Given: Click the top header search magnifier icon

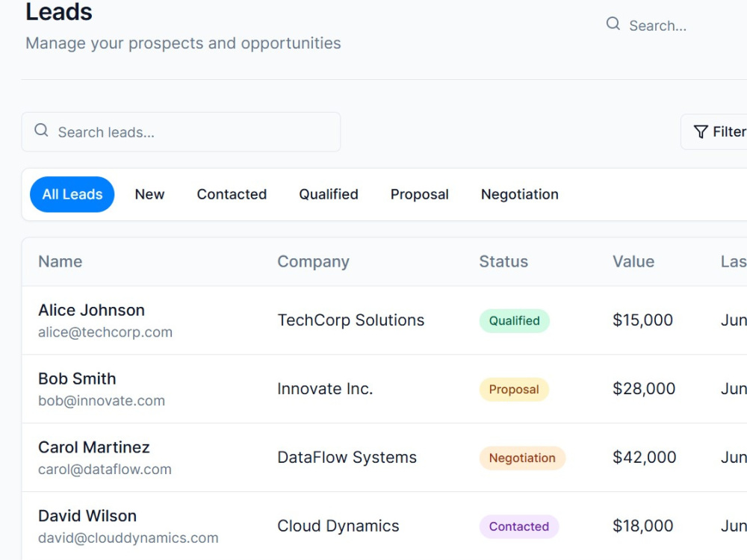Looking at the screenshot, I should [613, 24].
